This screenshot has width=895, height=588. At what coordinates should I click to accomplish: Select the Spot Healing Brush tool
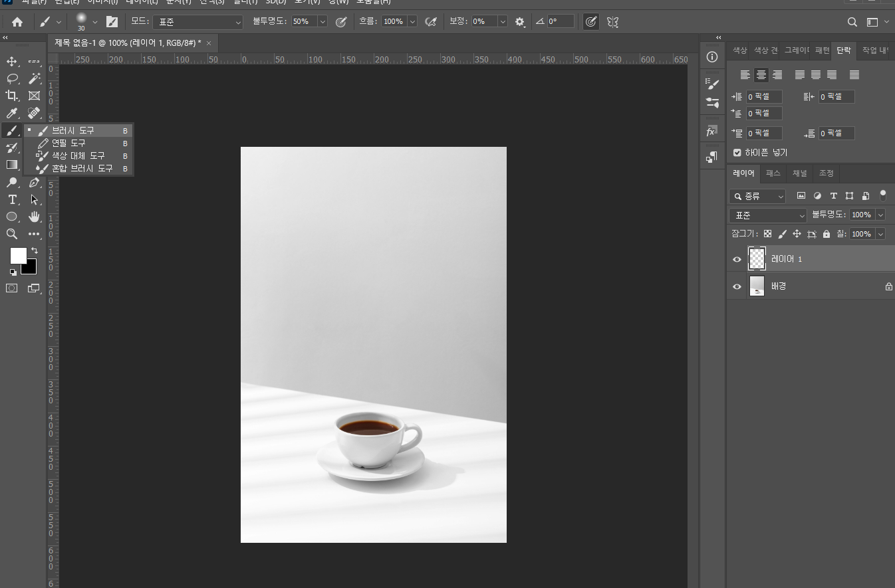click(35, 114)
